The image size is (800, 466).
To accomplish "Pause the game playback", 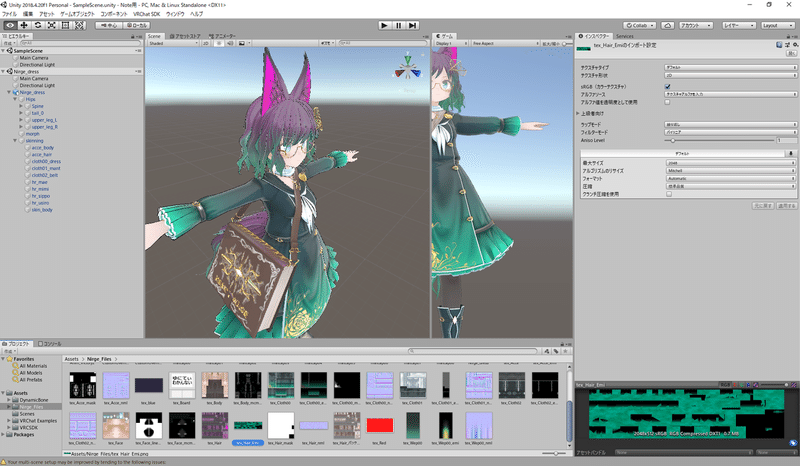I will (x=398, y=25).
